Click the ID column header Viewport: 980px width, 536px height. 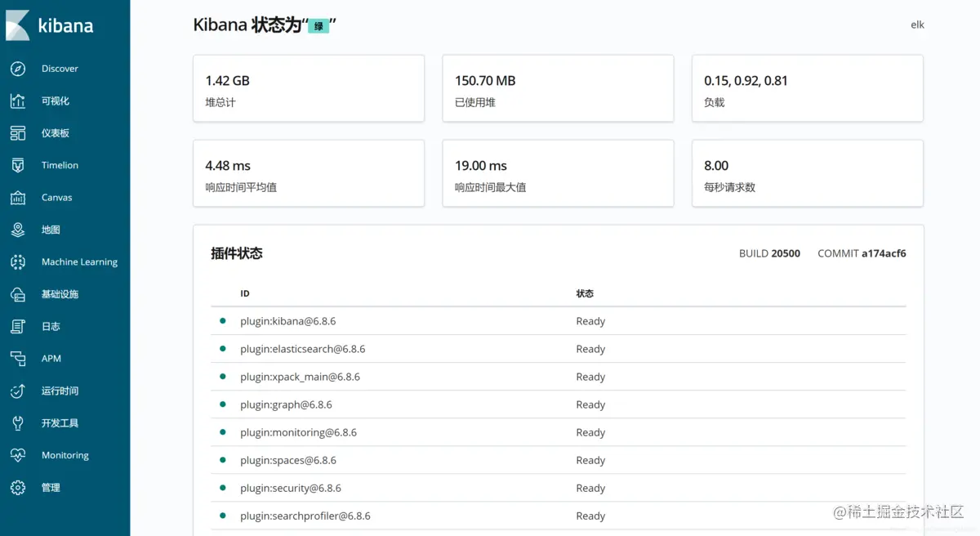click(245, 293)
